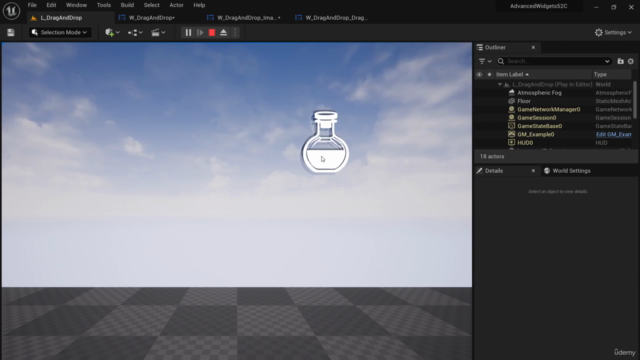Click the GameSession0 row icon

click(511, 118)
